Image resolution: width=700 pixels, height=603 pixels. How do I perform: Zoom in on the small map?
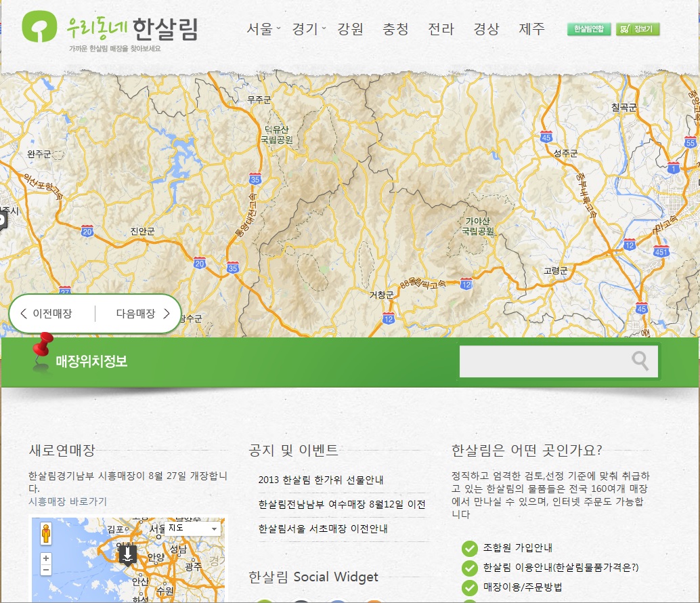(45, 558)
